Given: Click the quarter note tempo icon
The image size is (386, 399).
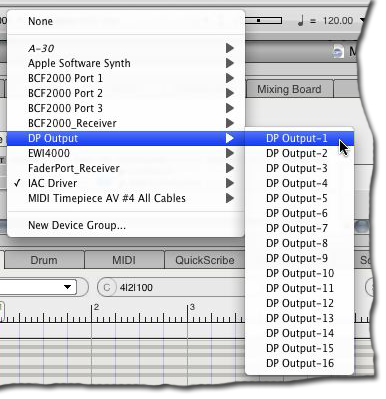Looking at the screenshot, I should [x=300, y=21].
